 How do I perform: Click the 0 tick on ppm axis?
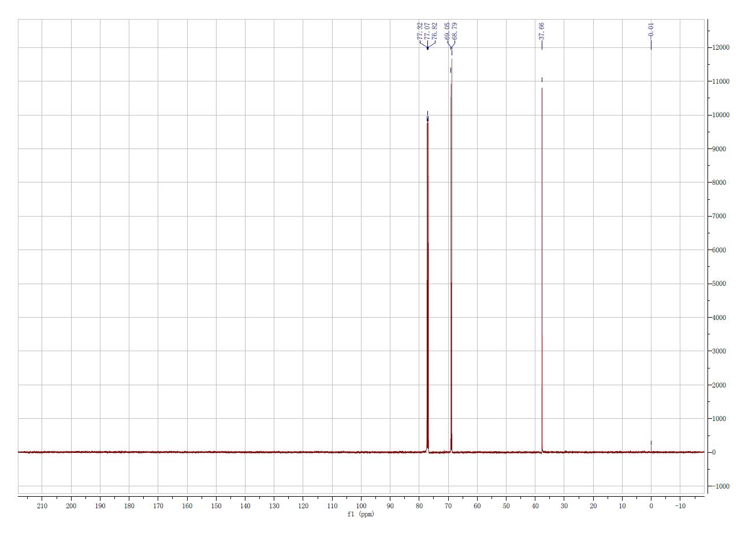[x=651, y=507]
